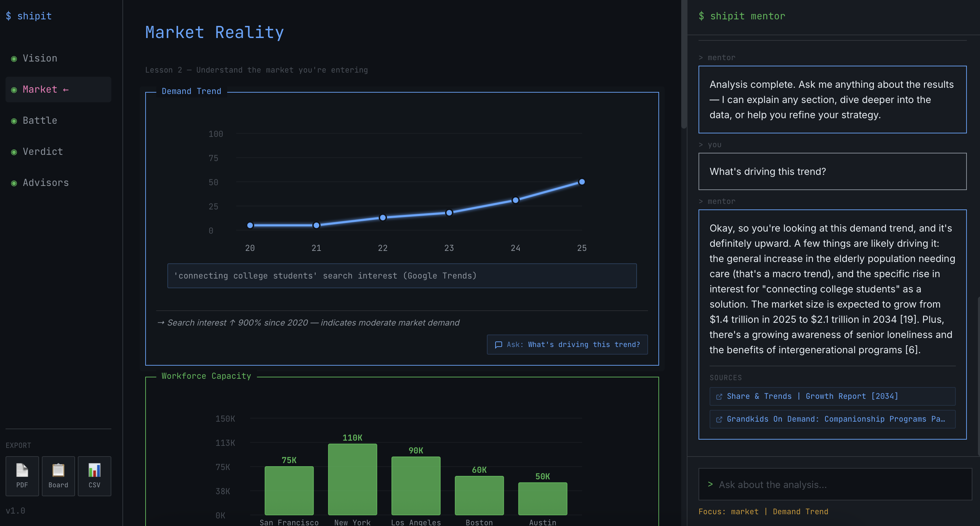
Task: Click the Board export clipboard icon
Action: [58, 470]
